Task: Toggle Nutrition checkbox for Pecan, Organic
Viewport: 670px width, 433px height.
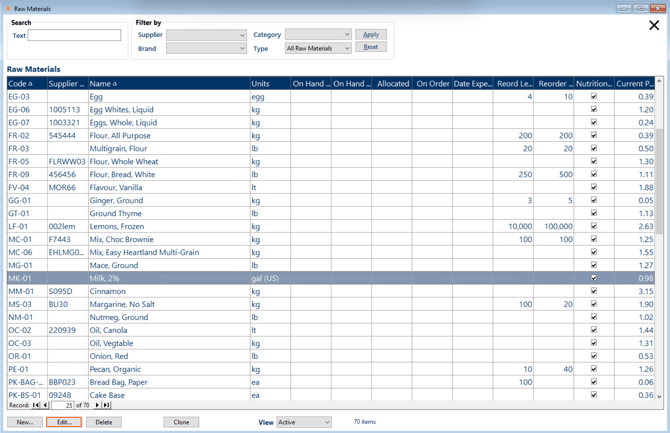Action: coord(594,368)
